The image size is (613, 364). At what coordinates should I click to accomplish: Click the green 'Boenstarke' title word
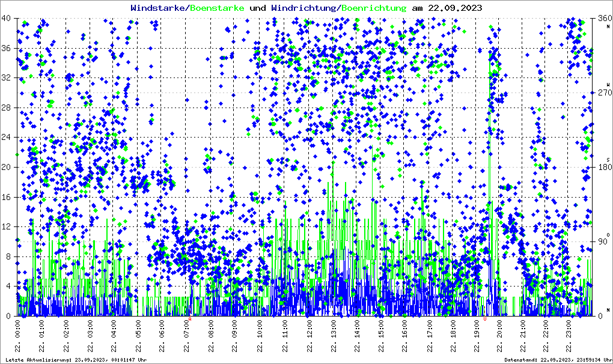(218, 8)
